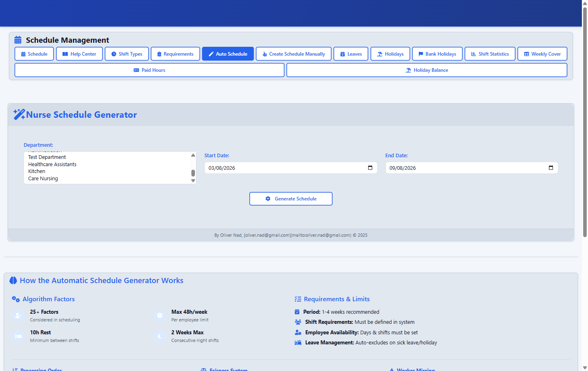This screenshot has width=588, height=371.
Task: Open the Leaves button
Action: coord(351,54)
